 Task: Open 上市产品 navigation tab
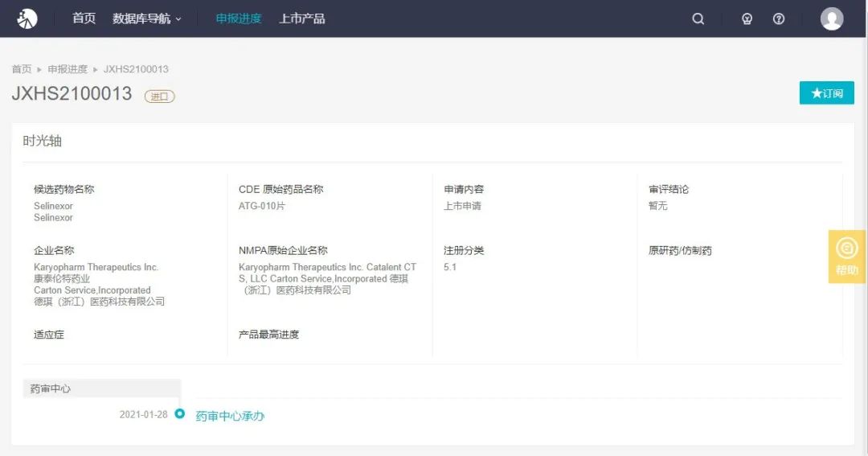301,18
